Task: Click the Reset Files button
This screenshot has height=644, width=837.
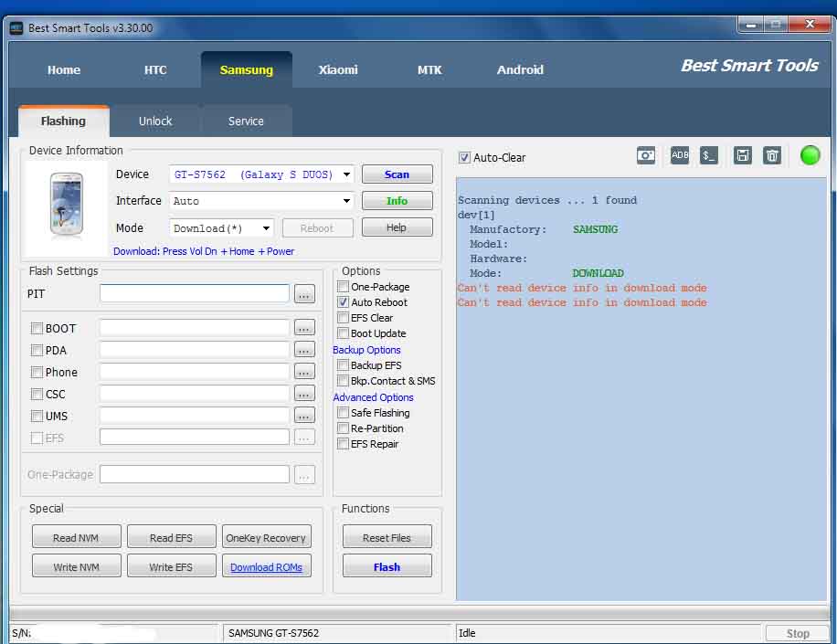Action: [x=387, y=537]
